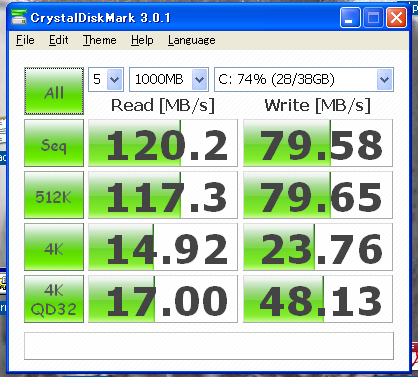This screenshot has width=418, height=377.
Task: Click the 4K QD32 write result 48.13
Action: click(318, 299)
